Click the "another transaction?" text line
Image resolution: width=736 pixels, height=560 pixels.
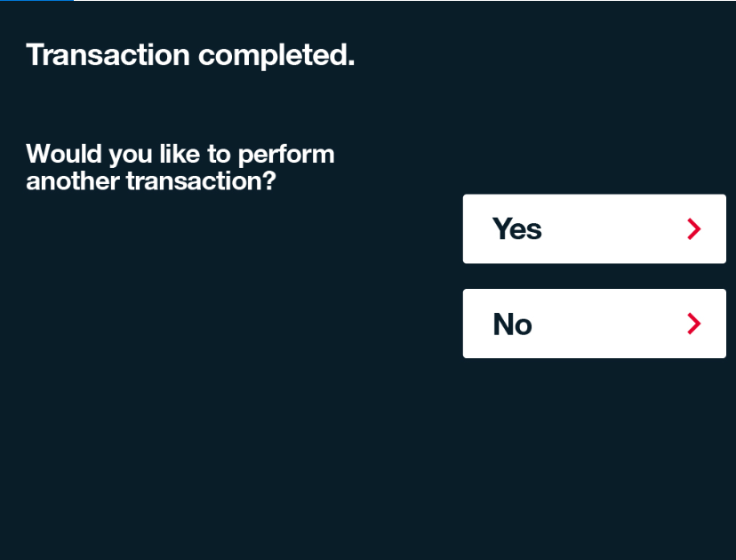[x=151, y=181]
